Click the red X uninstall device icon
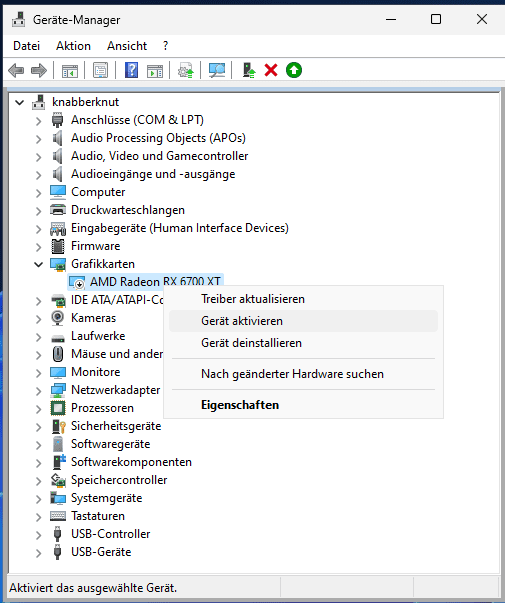The width and height of the screenshot is (505, 603). coord(271,70)
